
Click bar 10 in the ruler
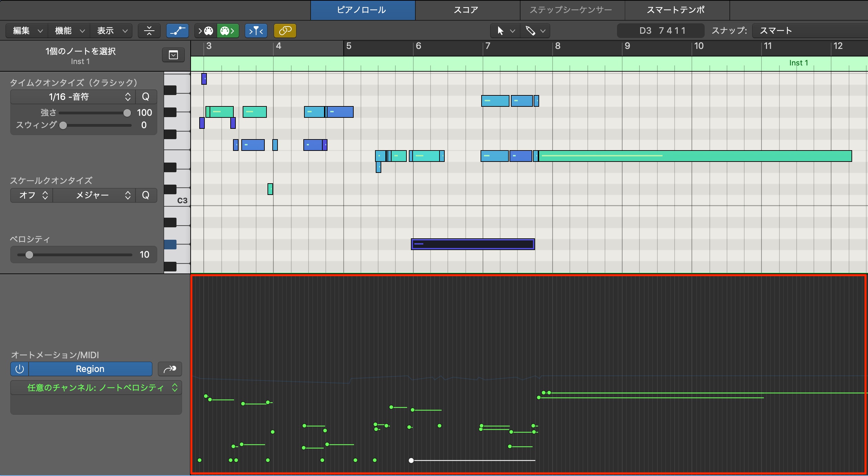[698, 46]
